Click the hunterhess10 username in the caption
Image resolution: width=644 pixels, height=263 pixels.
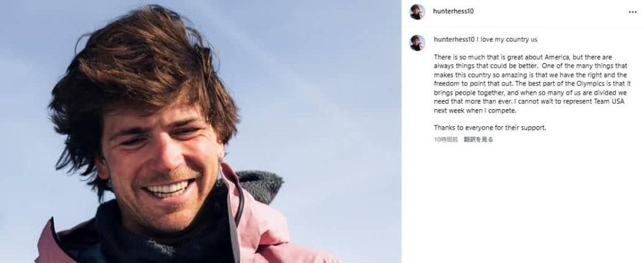(x=454, y=39)
